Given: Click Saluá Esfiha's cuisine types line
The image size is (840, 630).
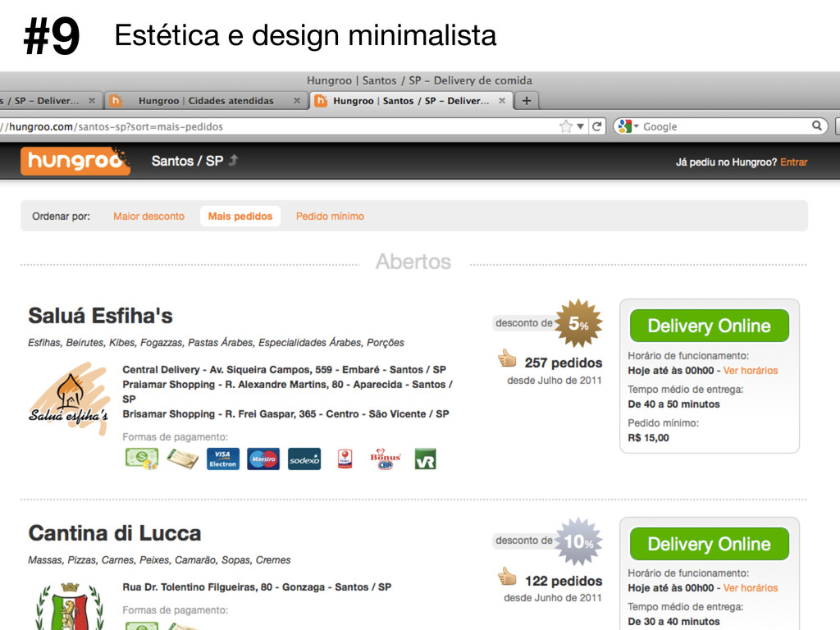Looking at the screenshot, I should [x=216, y=343].
